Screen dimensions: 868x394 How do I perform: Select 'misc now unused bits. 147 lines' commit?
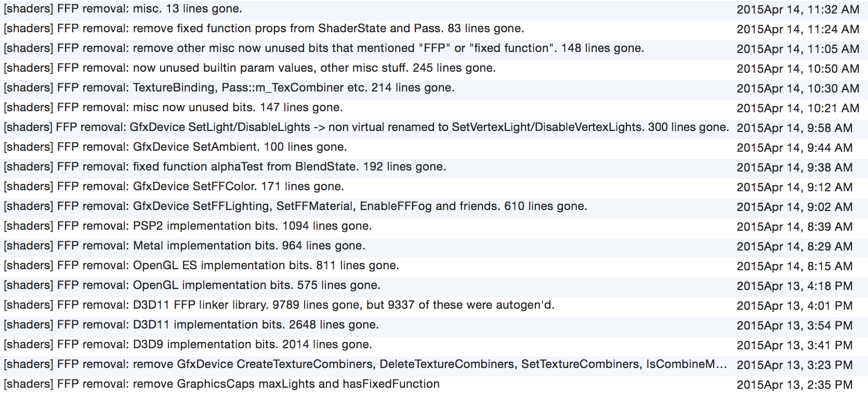click(x=434, y=108)
